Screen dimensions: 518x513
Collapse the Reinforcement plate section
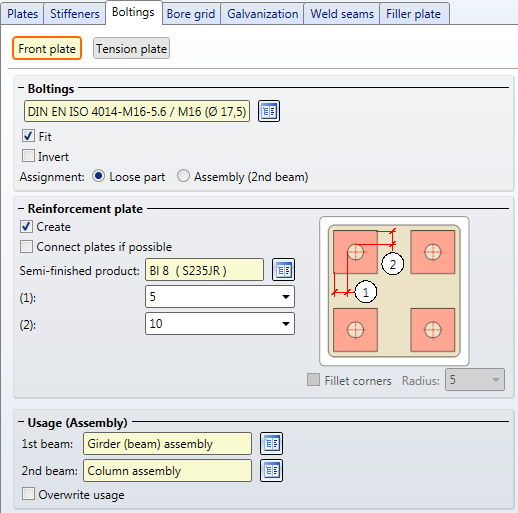click(x=21, y=209)
